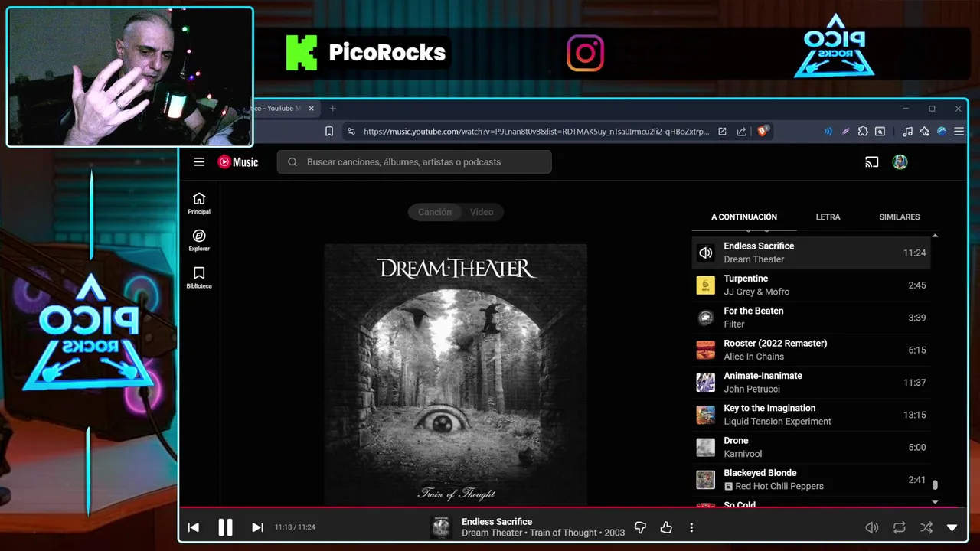This screenshot has width=980, height=551.
Task: Open the Liquid Tension Experiment artist link
Action: [777, 422]
